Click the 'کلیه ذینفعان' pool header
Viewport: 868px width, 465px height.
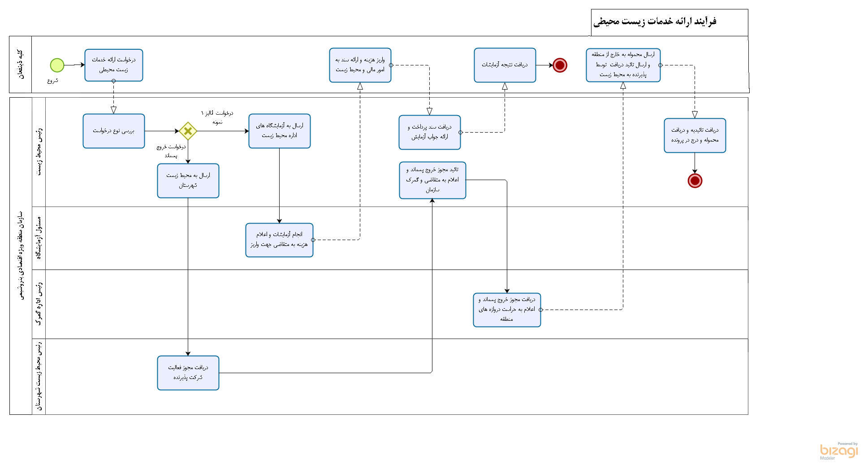click(21, 65)
